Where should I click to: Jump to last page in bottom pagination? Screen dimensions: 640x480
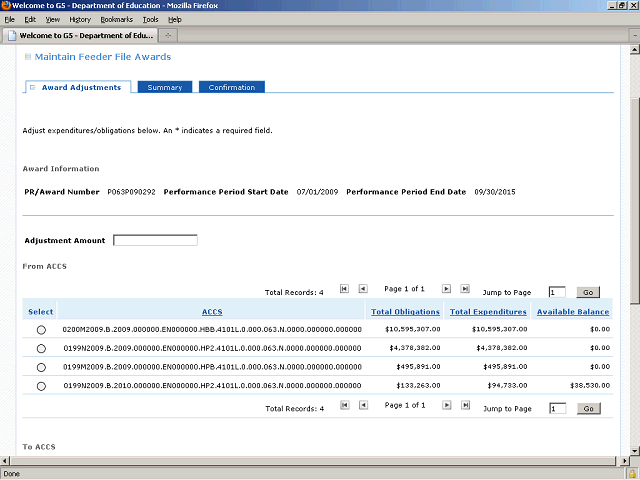[x=465, y=405]
